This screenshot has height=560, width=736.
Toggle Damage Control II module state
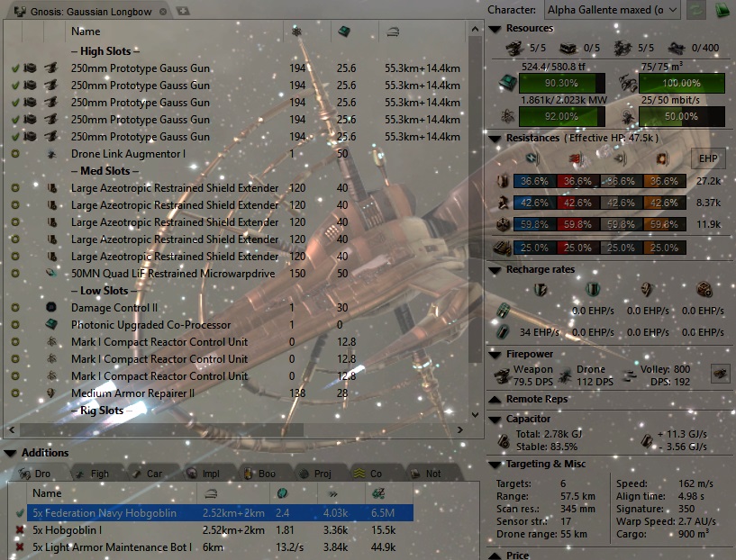(x=15, y=308)
